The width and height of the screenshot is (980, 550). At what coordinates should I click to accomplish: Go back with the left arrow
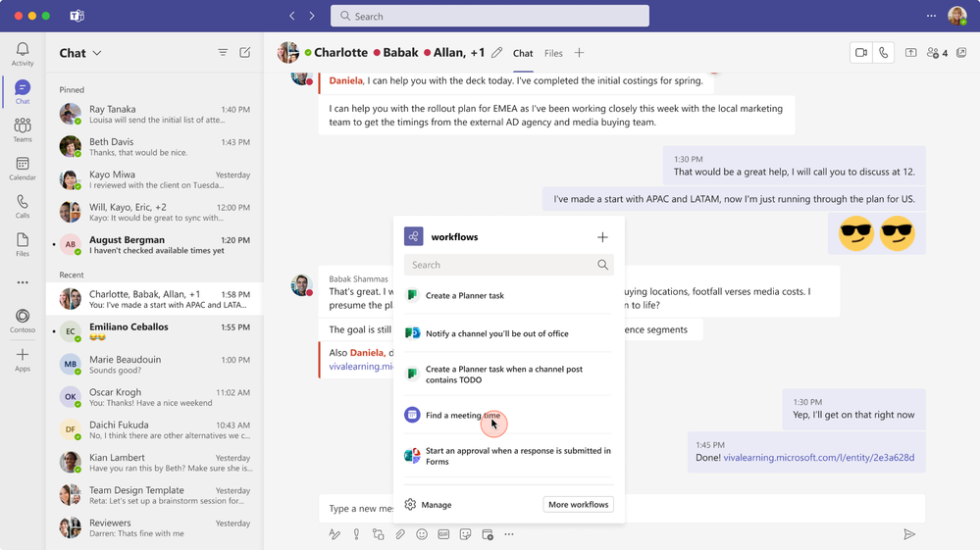coord(292,17)
